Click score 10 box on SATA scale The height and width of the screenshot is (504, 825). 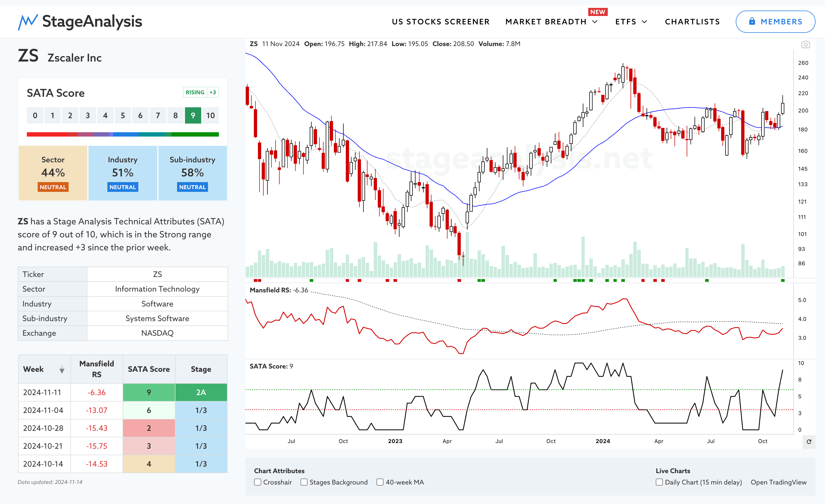tap(210, 115)
